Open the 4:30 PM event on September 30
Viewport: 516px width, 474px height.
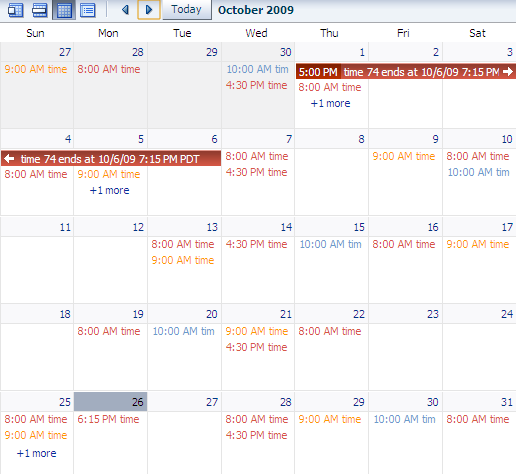pyautogui.click(x=256, y=85)
